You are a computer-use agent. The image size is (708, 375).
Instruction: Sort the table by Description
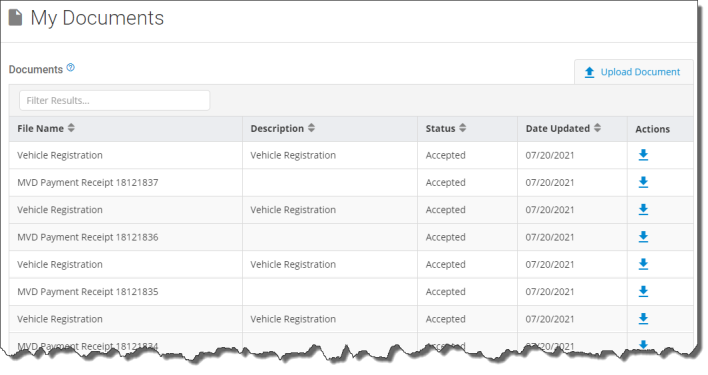pos(311,128)
